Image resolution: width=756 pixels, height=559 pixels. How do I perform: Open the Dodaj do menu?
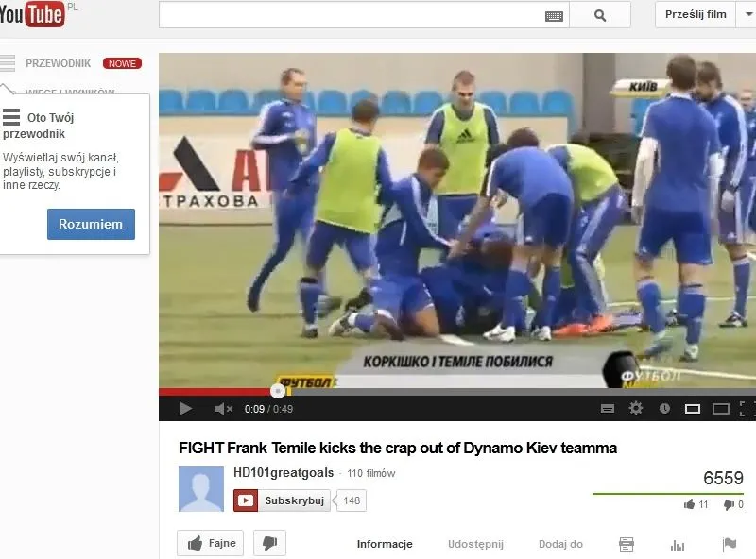tap(560, 544)
